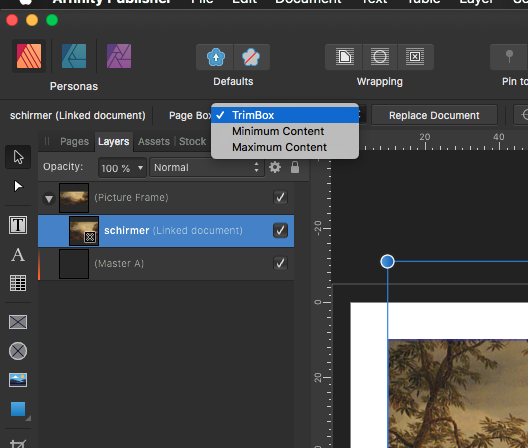Open the Opacity percentage dropdown

[x=122, y=167]
